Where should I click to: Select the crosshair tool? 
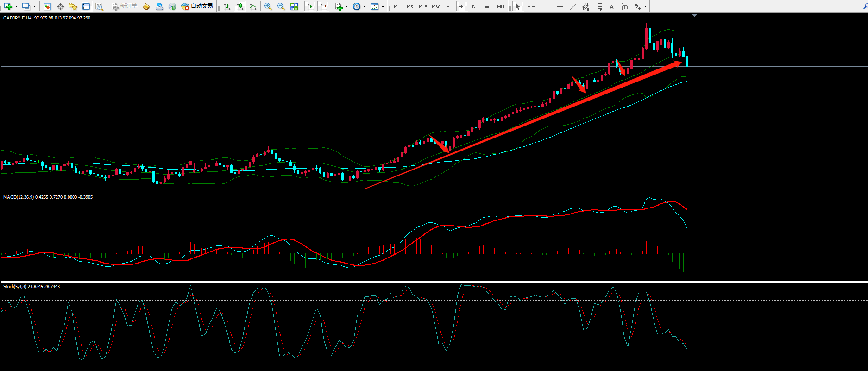tap(531, 6)
